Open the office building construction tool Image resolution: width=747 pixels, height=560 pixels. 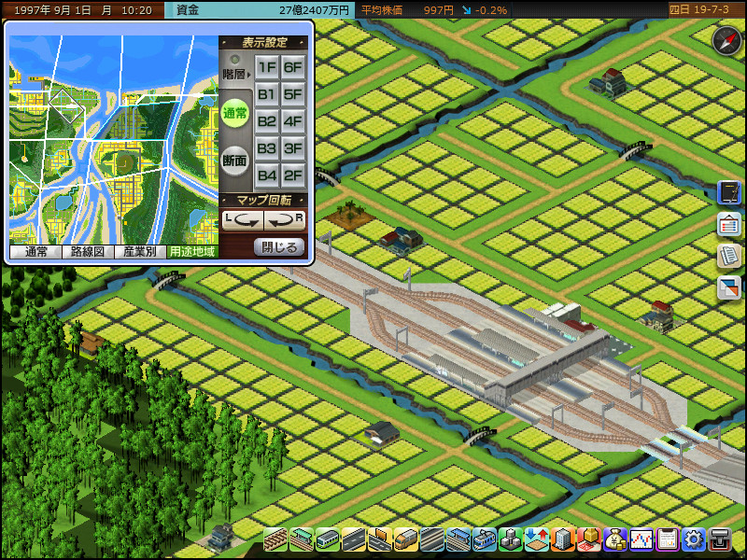pos(563,539)
